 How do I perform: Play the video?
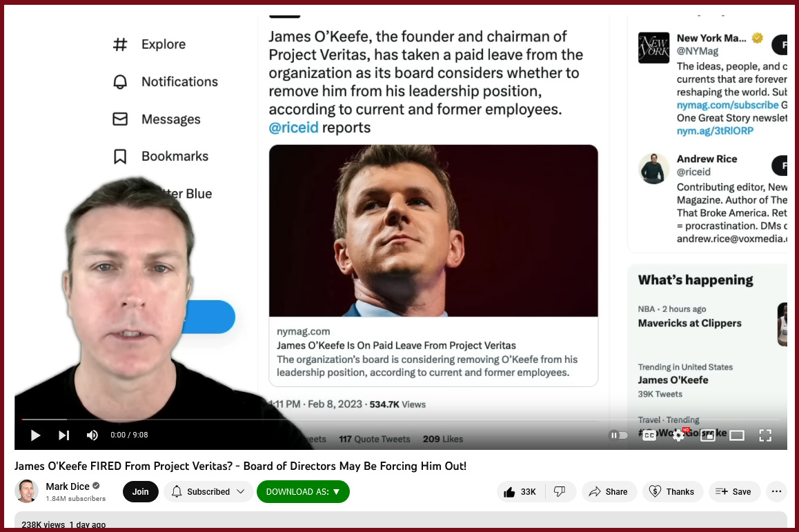click(x=35, y=435)
